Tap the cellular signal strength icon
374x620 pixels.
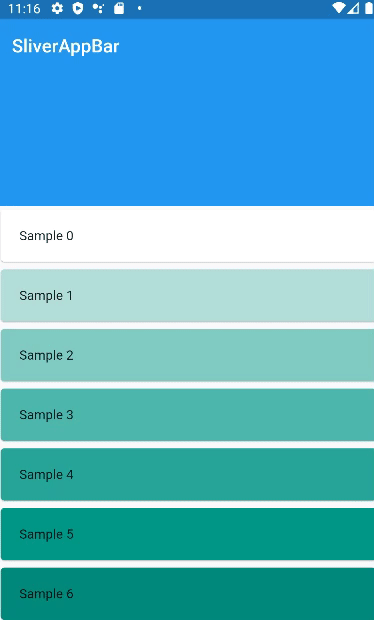(353, 8)
